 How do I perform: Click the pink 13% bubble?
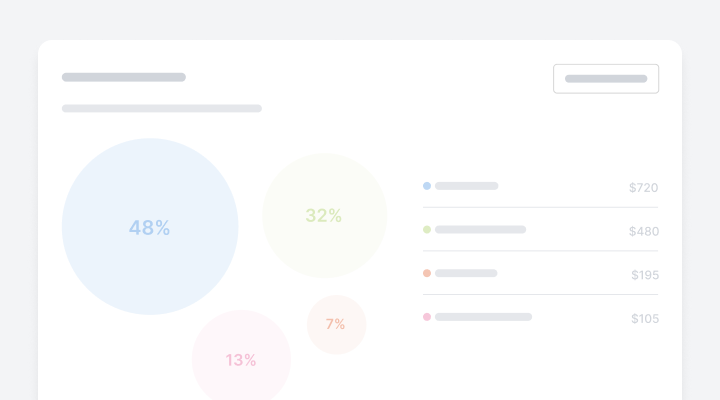tap(241, 359)
